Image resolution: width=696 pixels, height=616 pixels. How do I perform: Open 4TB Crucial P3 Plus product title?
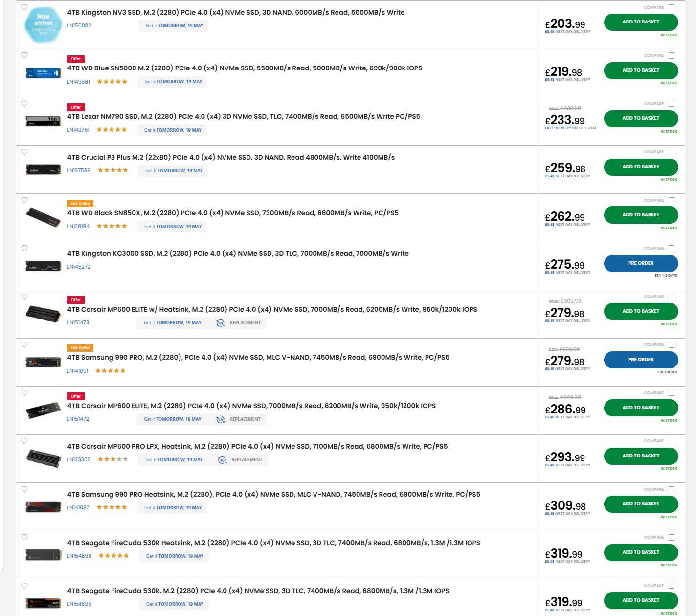[x=231, y=157]
